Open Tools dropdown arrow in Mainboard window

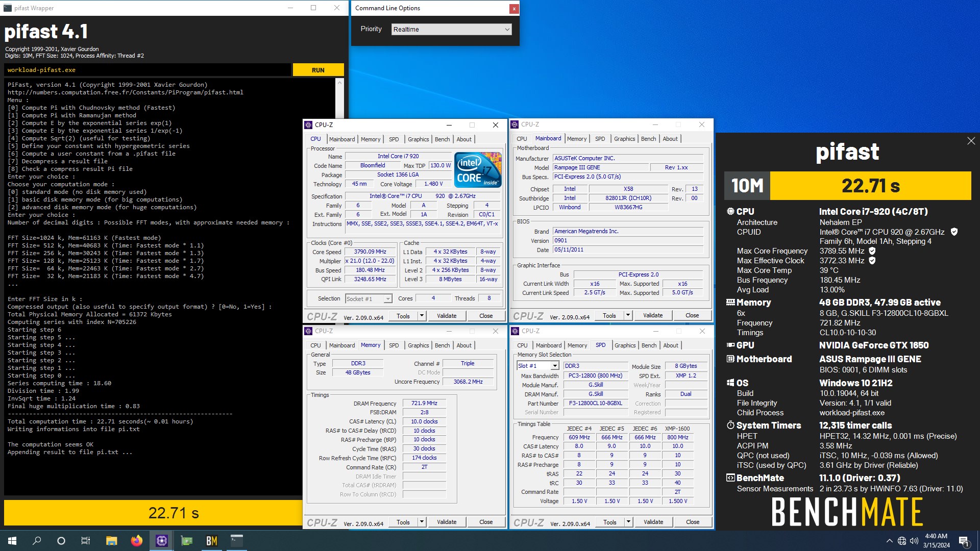628,315
